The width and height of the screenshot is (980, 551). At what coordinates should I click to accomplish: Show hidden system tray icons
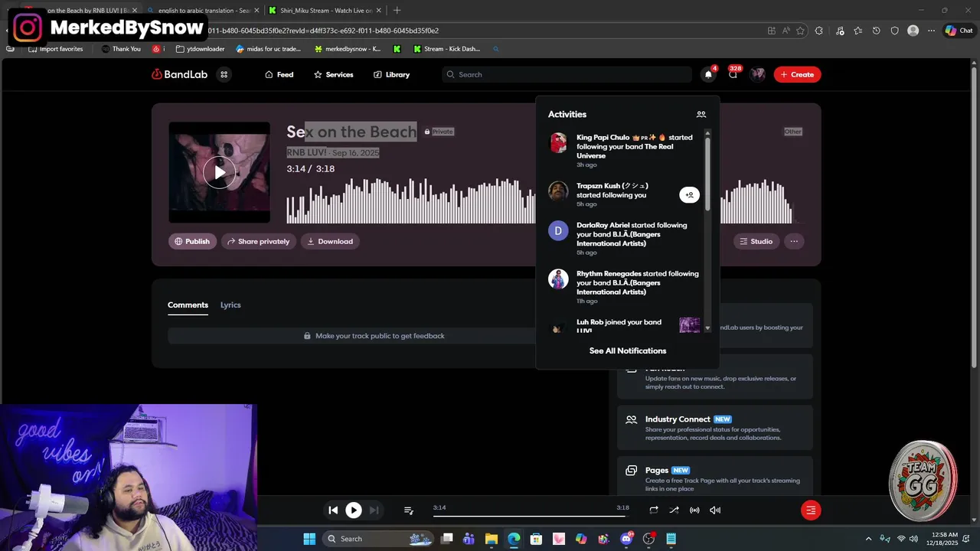(868, 539)
